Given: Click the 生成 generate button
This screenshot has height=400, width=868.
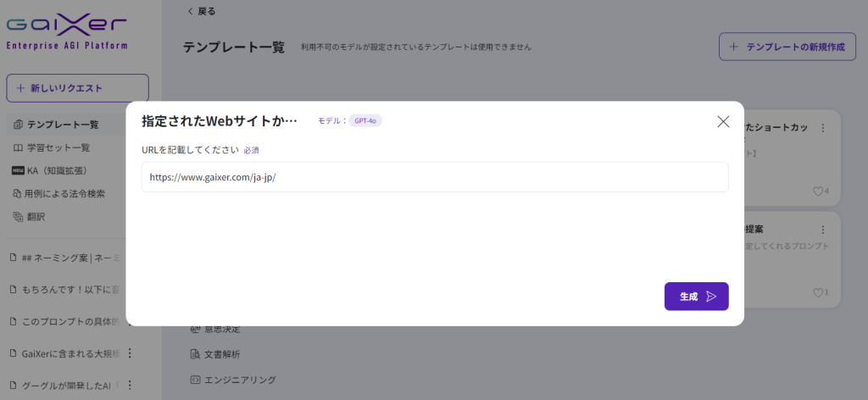Looking at the screenshot, I should pos(696,297).
